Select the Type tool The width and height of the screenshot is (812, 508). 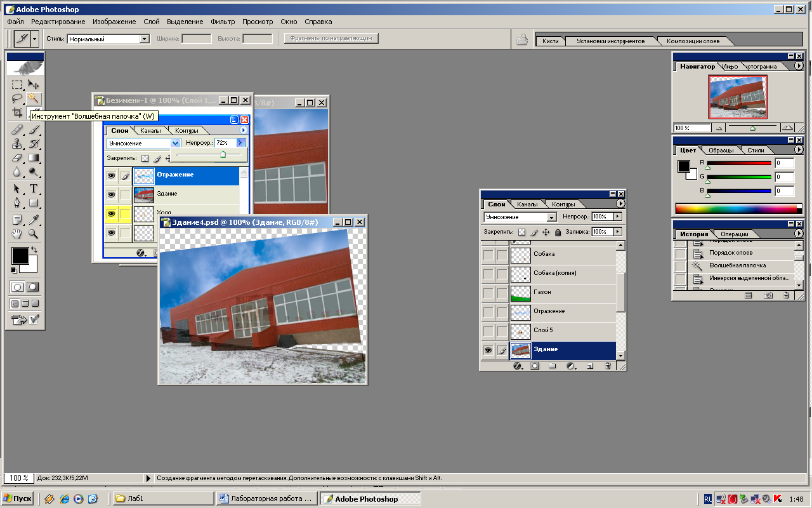pos(34,189)
